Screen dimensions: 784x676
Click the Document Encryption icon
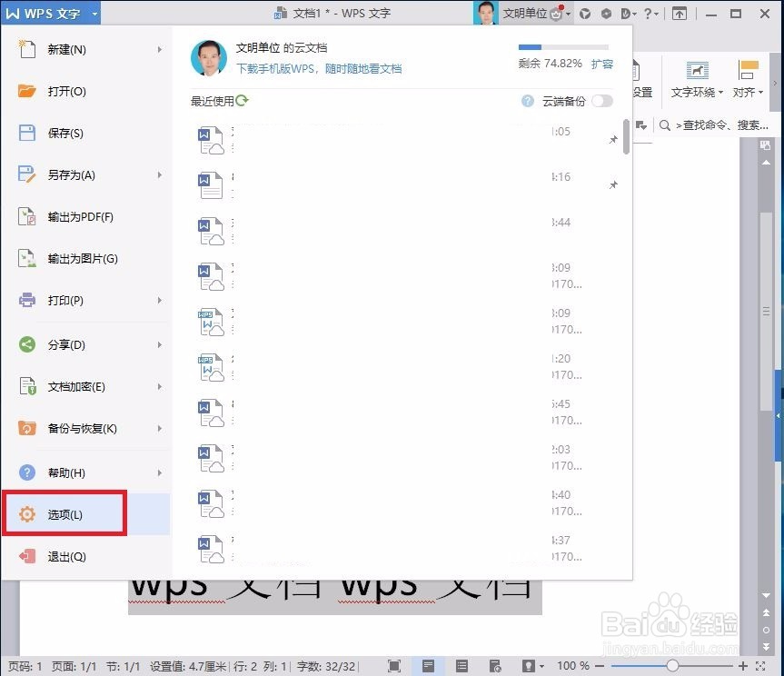click(27, 386)
